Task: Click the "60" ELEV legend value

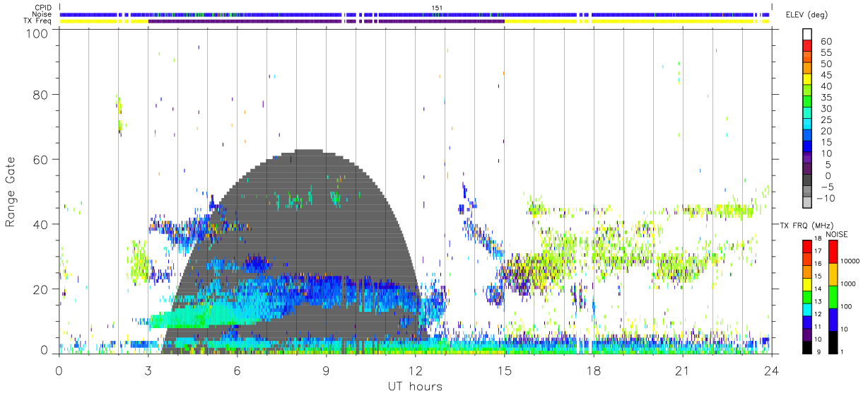Action: (x=826, y=41)
